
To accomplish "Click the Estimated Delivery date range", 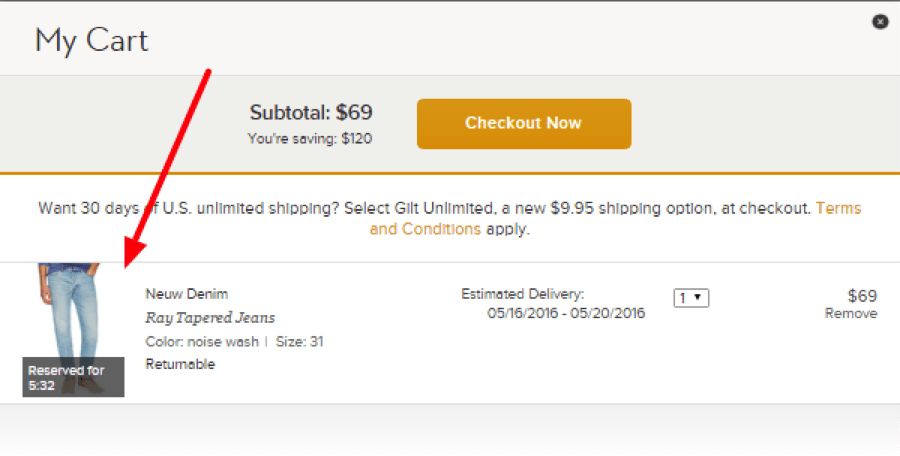I will 566,313.
